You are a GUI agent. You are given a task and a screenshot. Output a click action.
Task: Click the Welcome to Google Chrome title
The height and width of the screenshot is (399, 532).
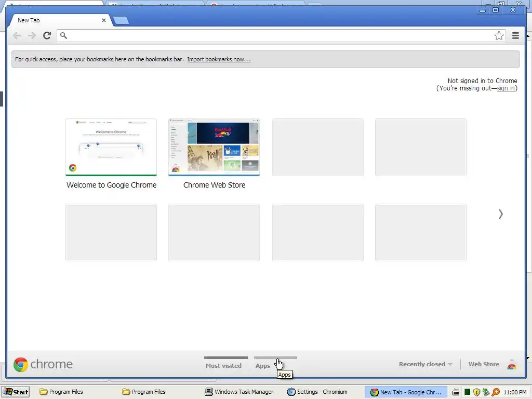pyautogui.click(x=111, y=185)
